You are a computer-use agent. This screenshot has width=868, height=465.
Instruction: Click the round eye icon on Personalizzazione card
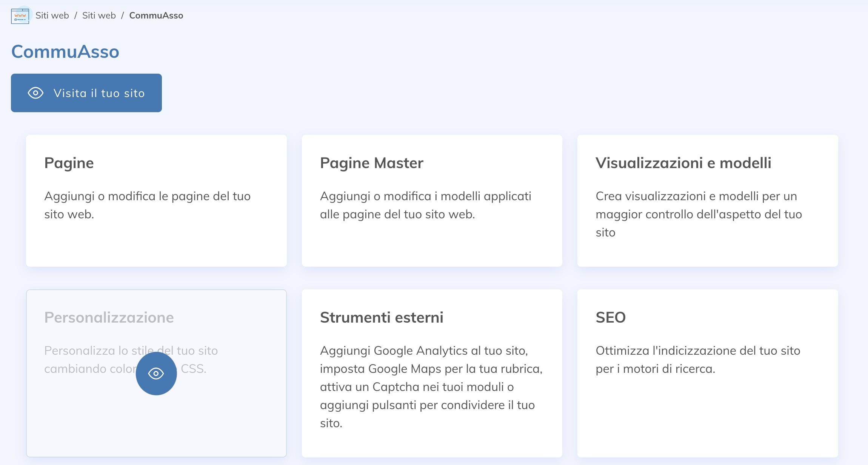click(156, 374)
